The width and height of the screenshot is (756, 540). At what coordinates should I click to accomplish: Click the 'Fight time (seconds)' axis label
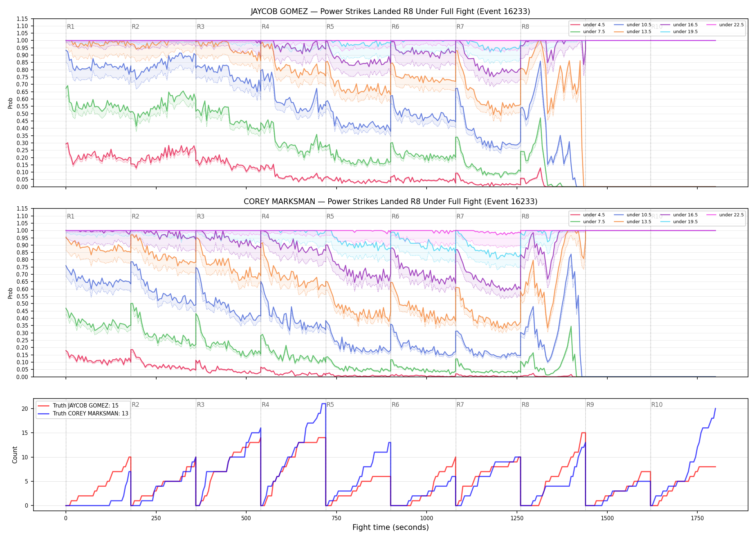[391, 528]
